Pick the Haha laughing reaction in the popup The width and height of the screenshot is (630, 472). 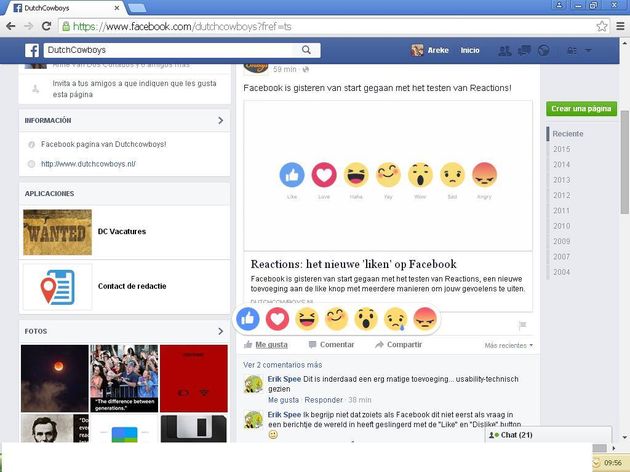(307, 319)
